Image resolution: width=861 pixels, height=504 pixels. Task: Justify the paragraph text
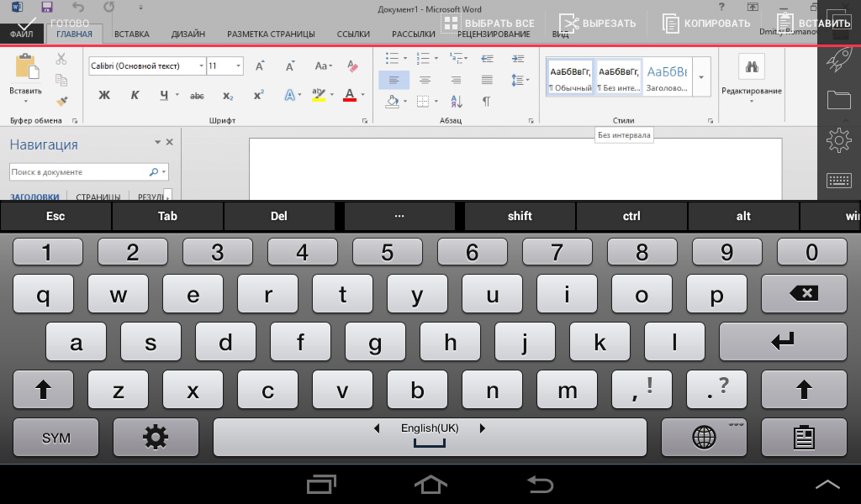487,80
